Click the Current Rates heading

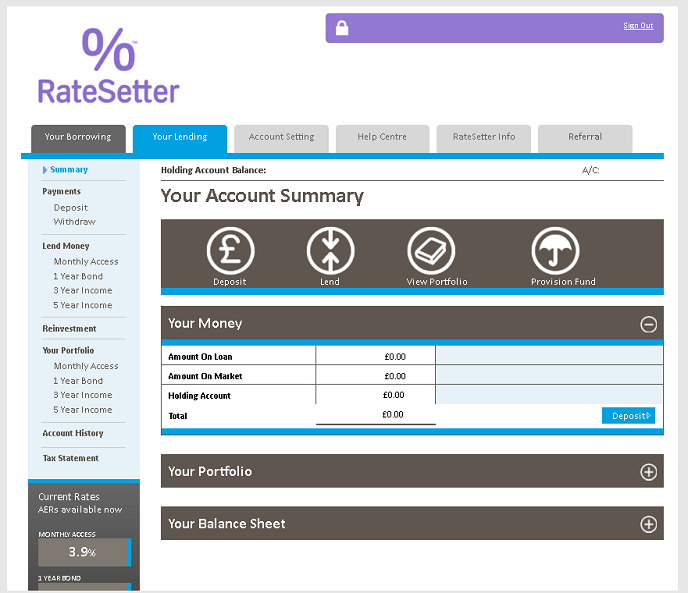tap(69, 496)
